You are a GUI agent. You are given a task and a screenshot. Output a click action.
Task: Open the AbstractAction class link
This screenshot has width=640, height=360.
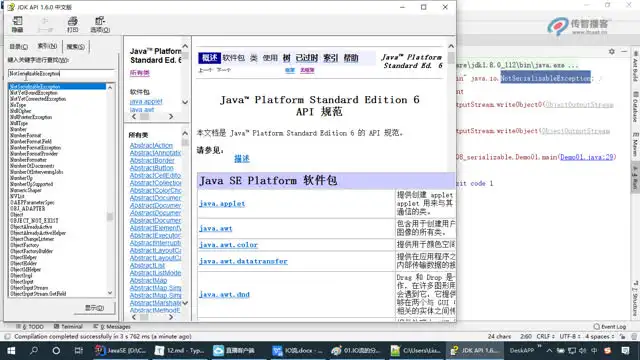(151, 145)
